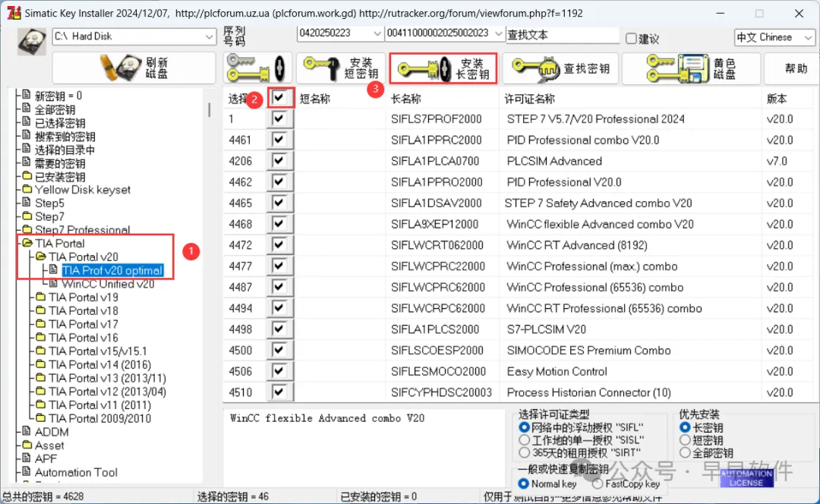Click 安装短密钥 install short key button
This screenshot has height=504, width=820.
point(341,68)
